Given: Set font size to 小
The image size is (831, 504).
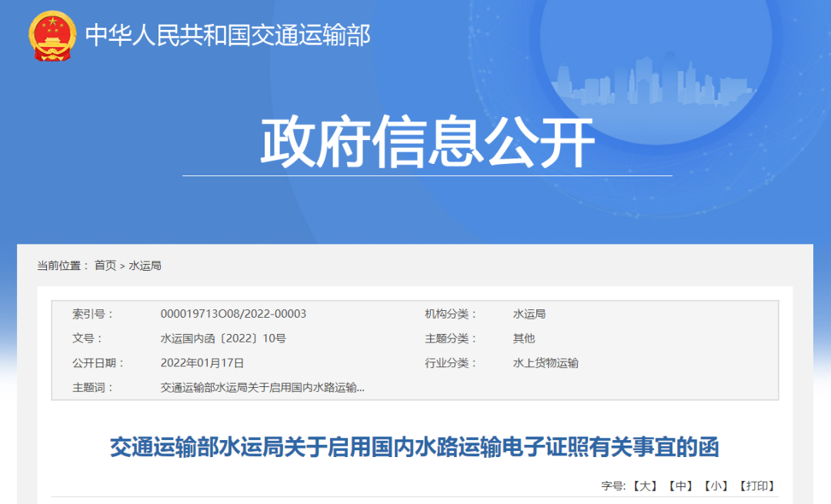Looking at the screenshot, I should click(x=716, y=486).
